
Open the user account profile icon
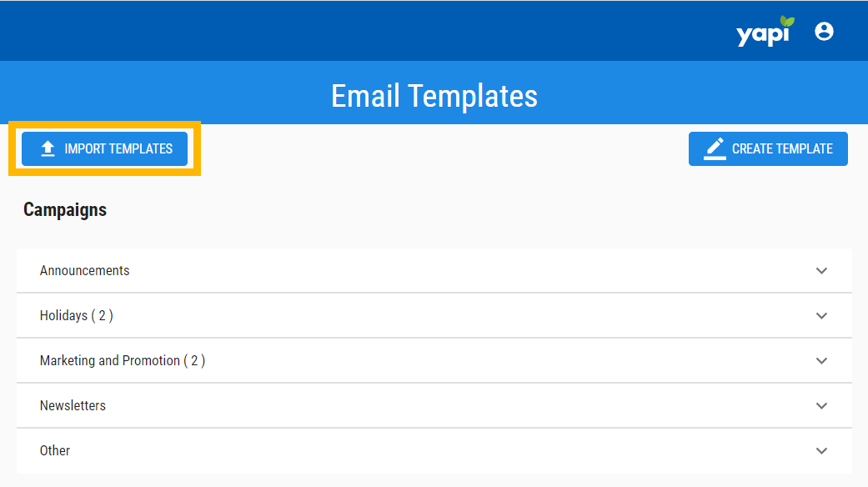824,32
